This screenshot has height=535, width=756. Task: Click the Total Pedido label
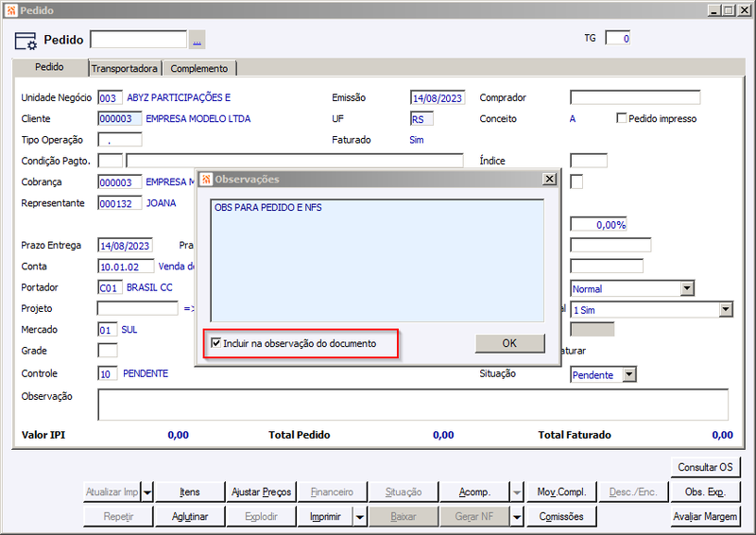(x=300, y=435)
